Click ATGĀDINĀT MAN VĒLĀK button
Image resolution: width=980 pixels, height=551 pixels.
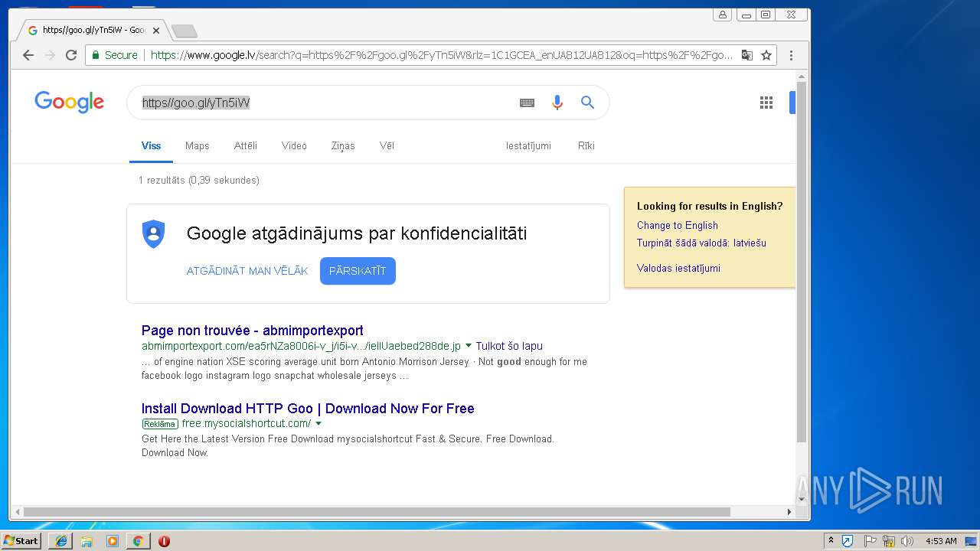coord(247,271)
